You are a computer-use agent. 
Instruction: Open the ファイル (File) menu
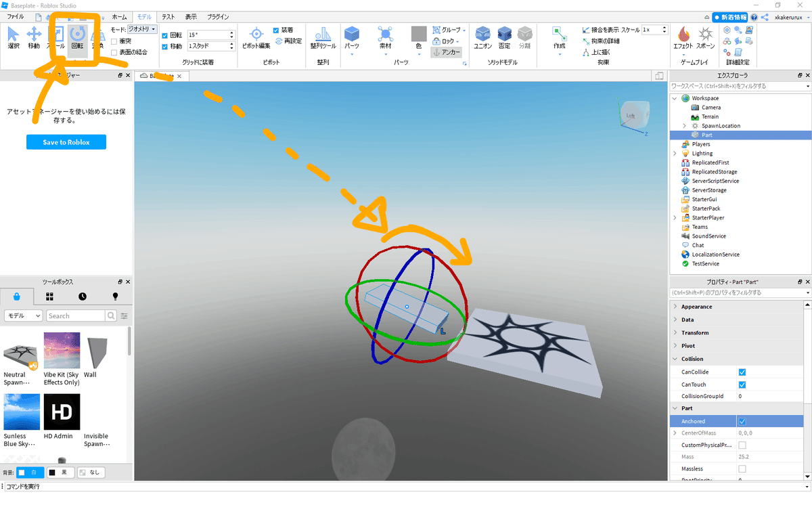(x=15, y=16)
